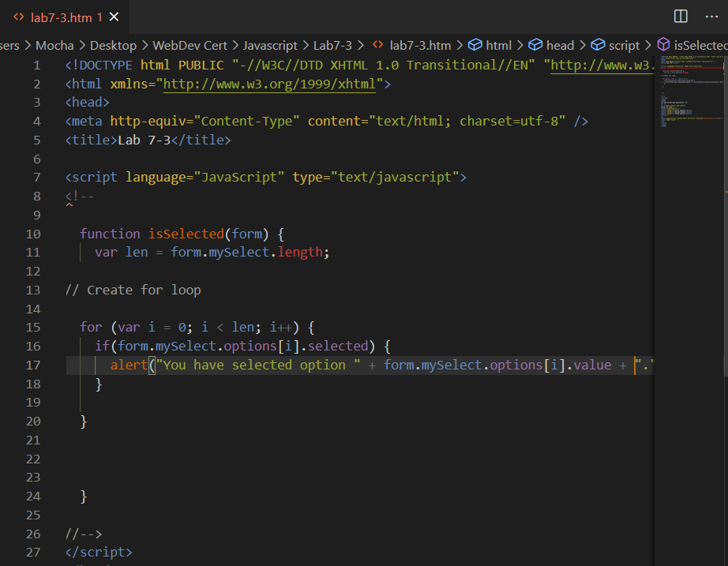Click the HTML file icon on the tab
This screenshot has height=566, width=728.
click(x=19, y=17)
